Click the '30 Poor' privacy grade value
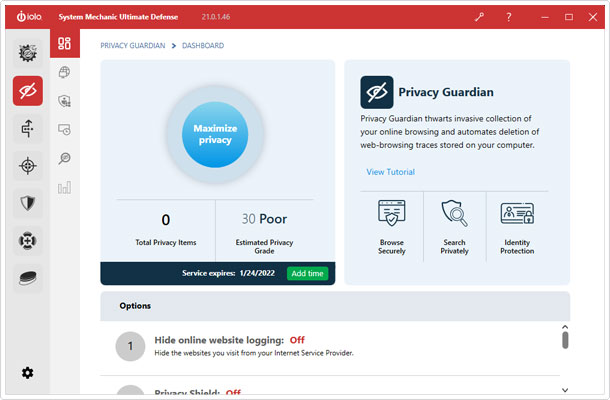The width and height of the screenshot is (610, 400). coord(264,219)
